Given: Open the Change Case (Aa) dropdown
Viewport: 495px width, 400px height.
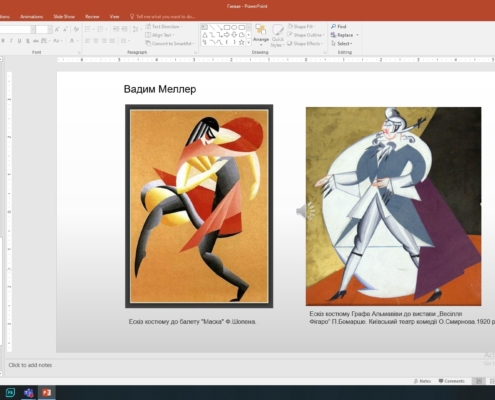Looking at the screenshot, I should [x=57, y=41].
